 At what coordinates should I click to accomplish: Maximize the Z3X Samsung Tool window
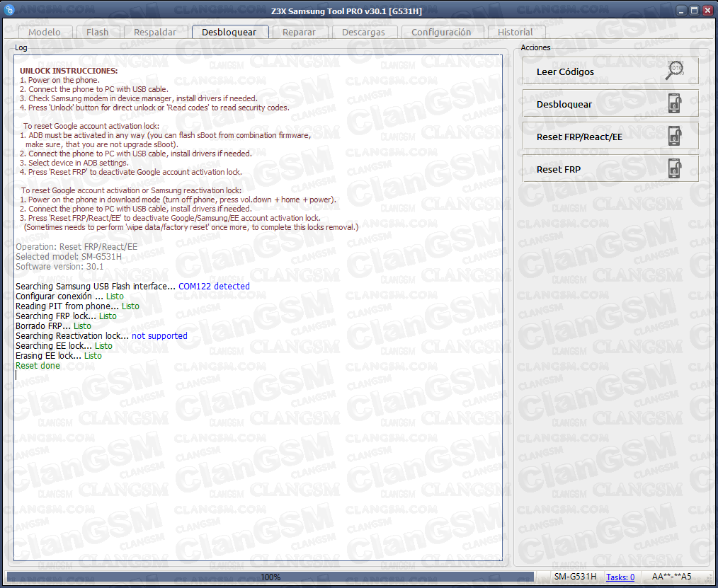point(694,11)
